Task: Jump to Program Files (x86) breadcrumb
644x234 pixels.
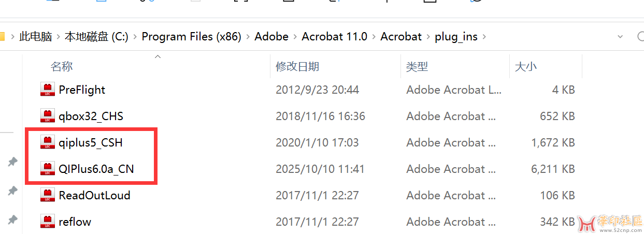Action: pos(191,37)
